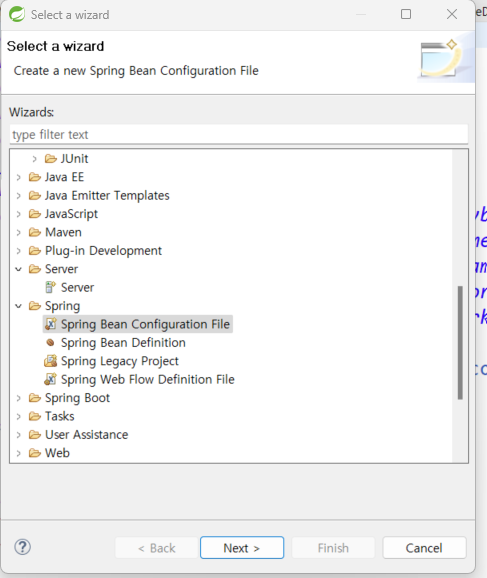Expand the JUnit tree node

pos(34,159)
